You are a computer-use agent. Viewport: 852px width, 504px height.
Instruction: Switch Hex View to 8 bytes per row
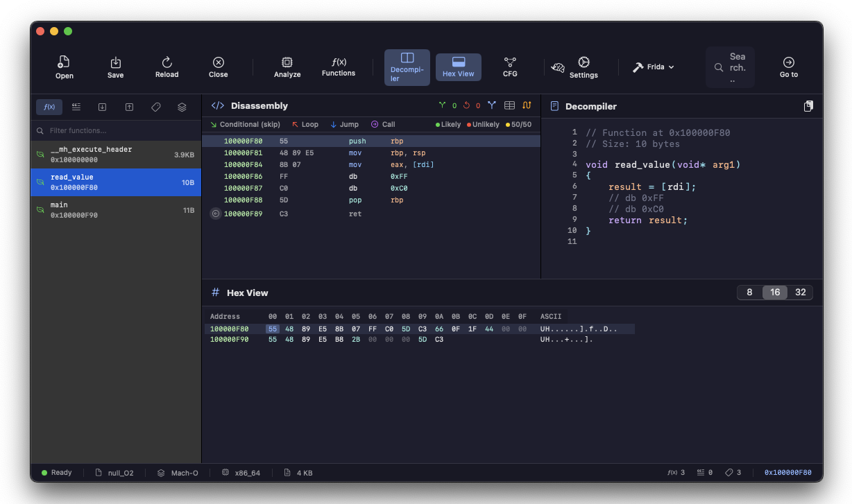point(749,292)
